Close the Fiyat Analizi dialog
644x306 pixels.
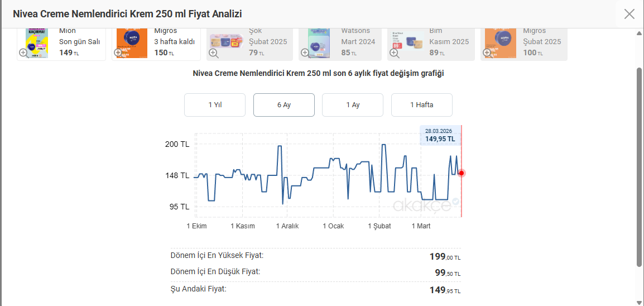pyautogui.click(x=629, y=14)
